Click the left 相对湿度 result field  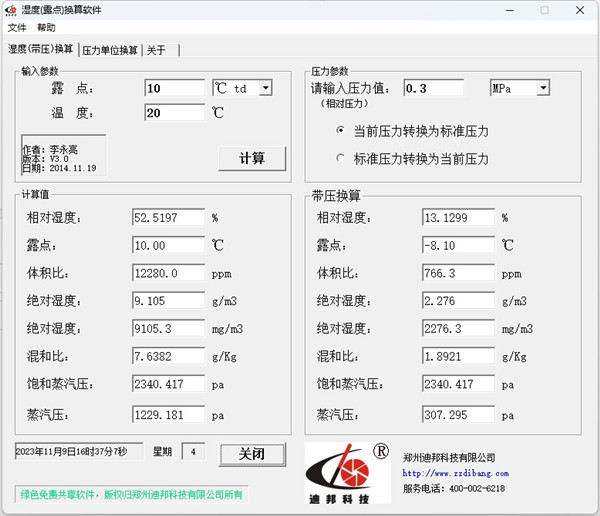point(167,217)
